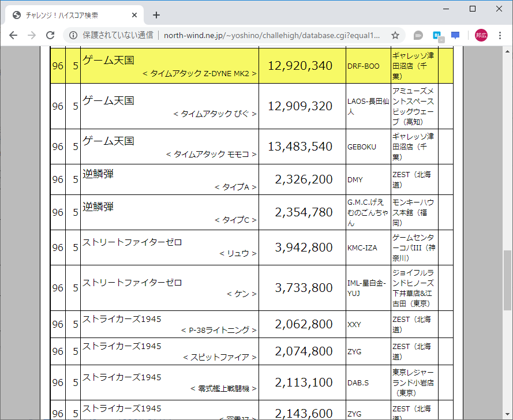Reload the current page
This screenshot has width=513, height=420.
point(50,35)
